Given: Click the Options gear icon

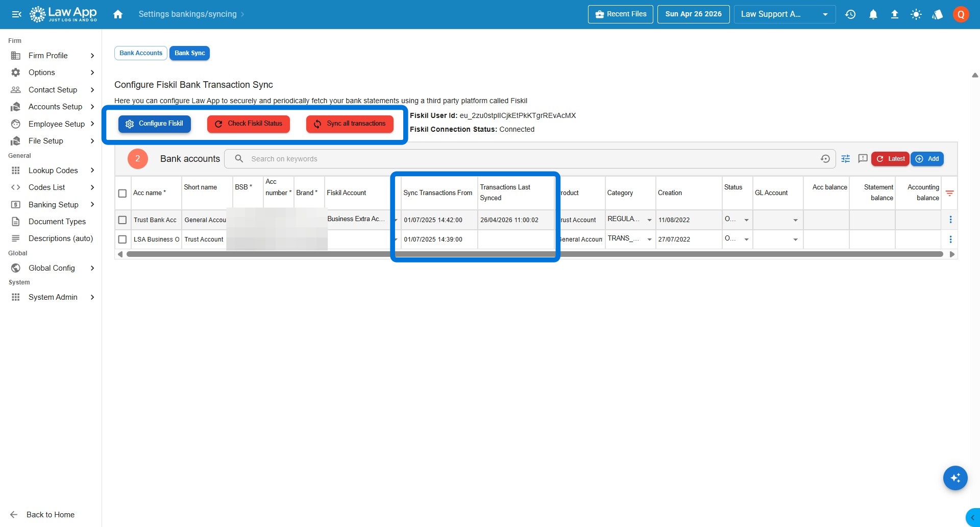Looking at the screenshot, I should [x=16, y=73].
